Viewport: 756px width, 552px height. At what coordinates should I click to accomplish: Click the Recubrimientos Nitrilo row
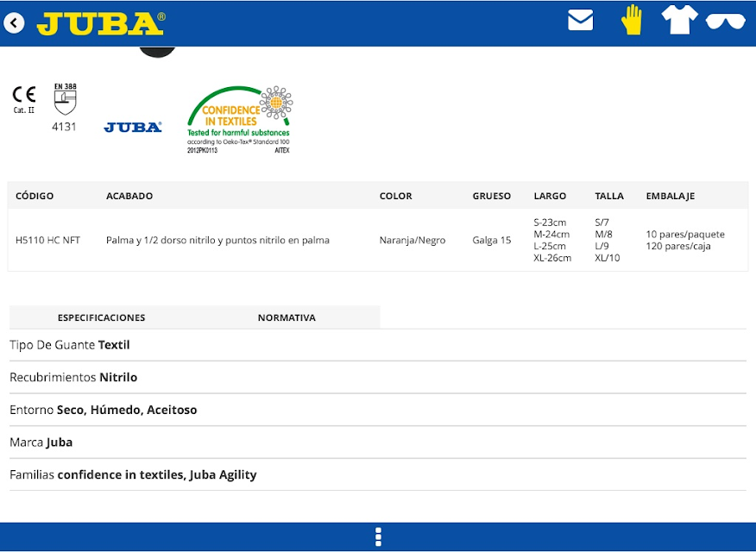(x=378, y=377)
